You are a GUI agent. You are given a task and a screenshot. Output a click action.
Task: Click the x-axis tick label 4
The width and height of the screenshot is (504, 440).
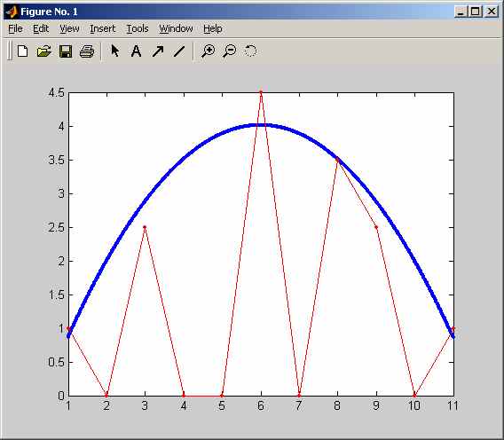tap(183, 405)
